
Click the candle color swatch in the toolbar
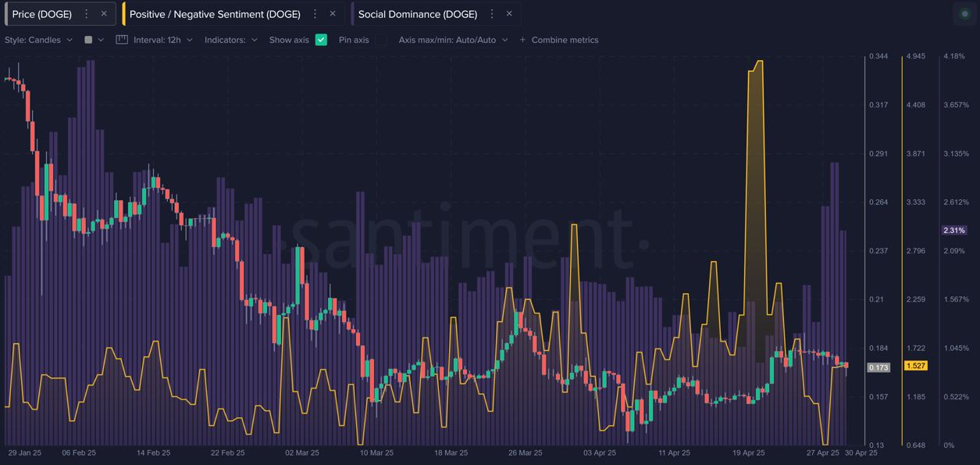coord(88,40)
